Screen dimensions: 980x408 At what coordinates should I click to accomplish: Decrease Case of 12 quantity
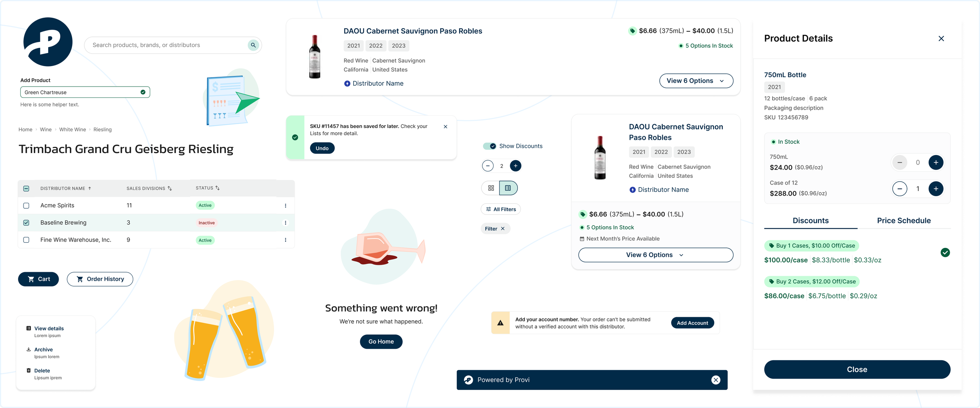[900, 189]
